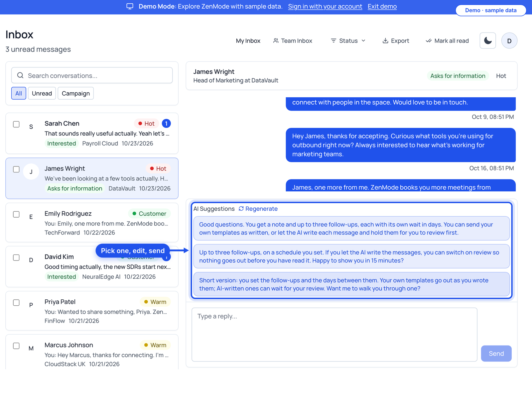
Task: Pick the suggestion starting 'Good questions'
Action: point(351,228)
